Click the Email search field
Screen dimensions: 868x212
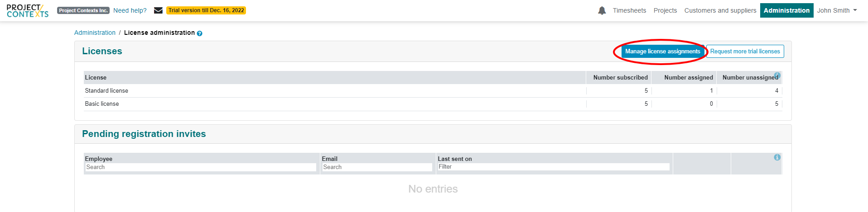click(377, 167)
